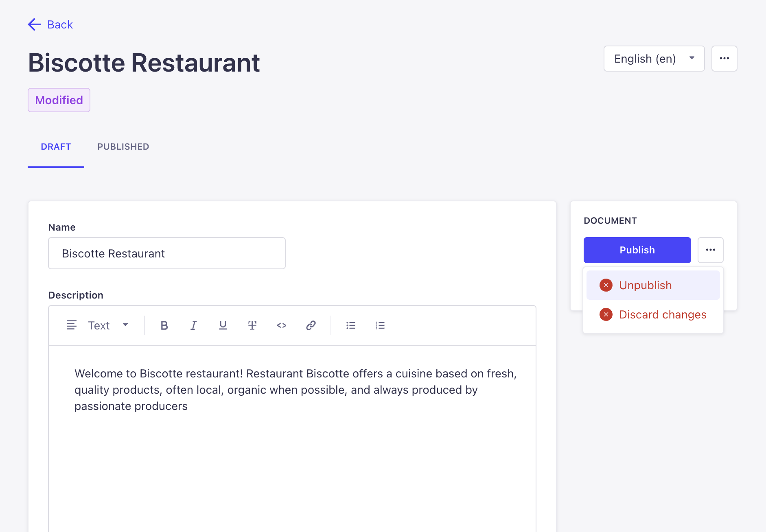The image size is (766, 532).
Task: Click into the Name input field
Action: pyautogui.click(x=166, y=253)
